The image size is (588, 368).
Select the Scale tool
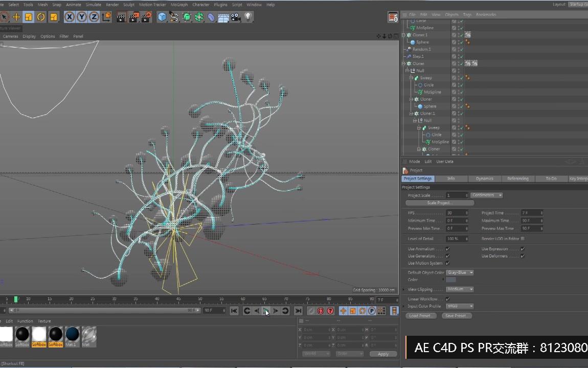tap(29, 17)
